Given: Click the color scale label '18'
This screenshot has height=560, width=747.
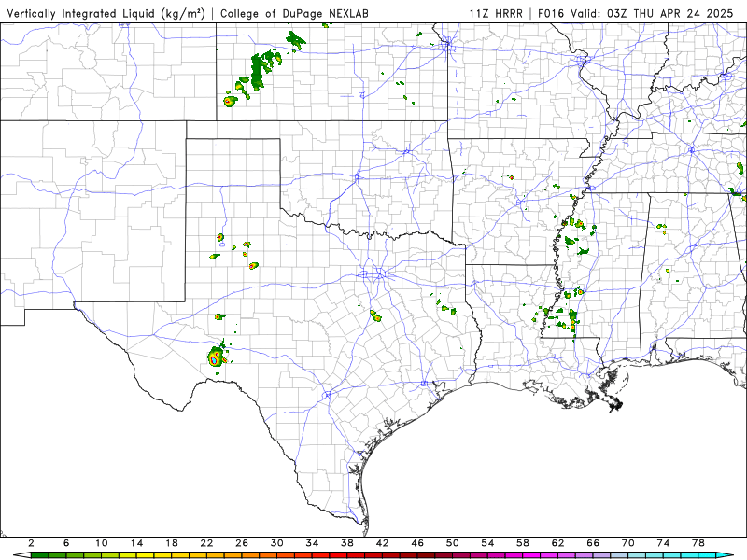Looking at the screenshot, I should (x=172, y=543).
